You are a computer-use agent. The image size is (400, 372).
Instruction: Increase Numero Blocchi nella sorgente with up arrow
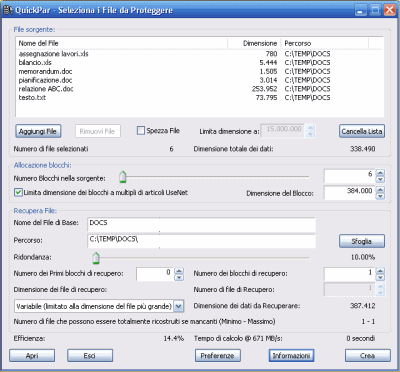click(380, 173)
